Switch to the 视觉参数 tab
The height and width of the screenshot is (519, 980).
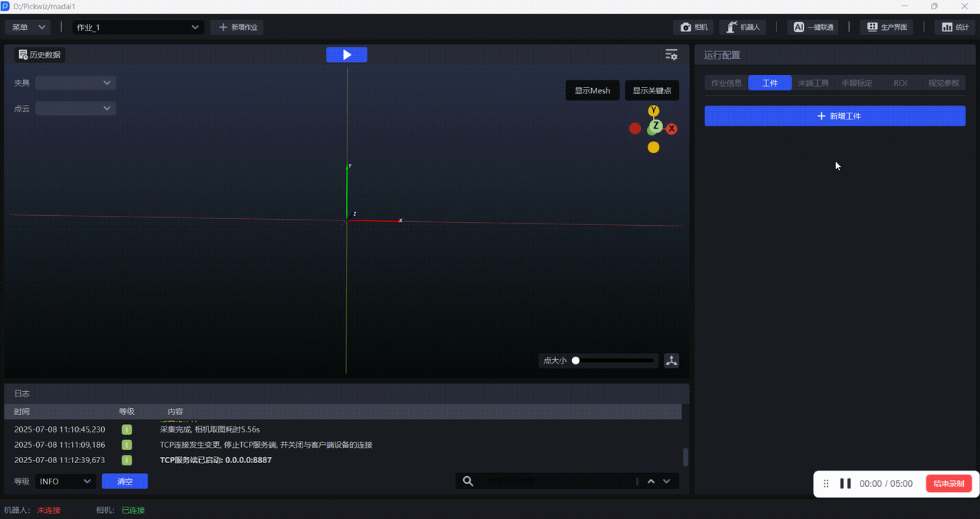[x=943, y=83]
